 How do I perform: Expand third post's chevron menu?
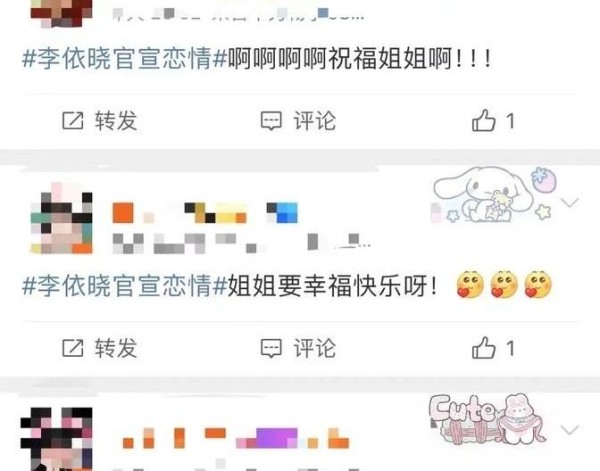point(570,430)
